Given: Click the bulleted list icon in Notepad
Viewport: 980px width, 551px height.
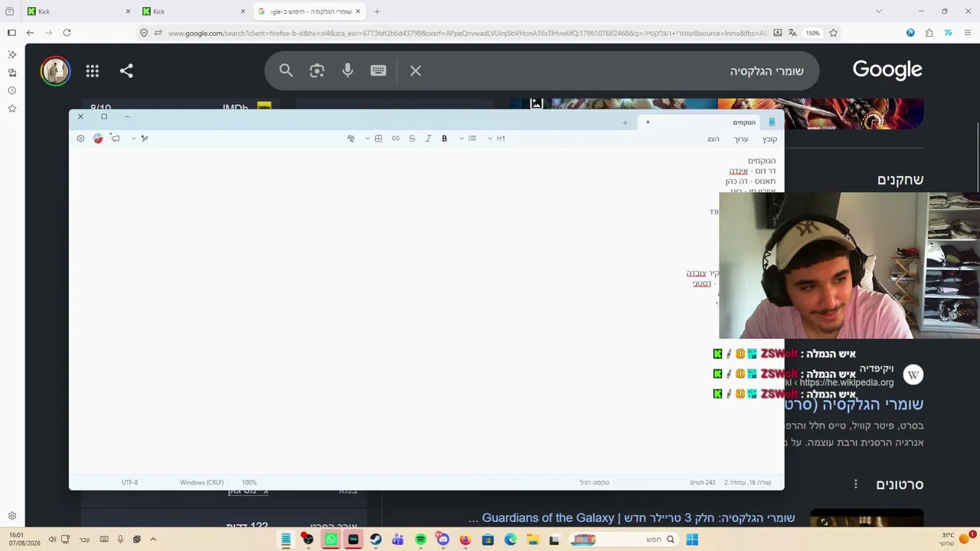Looking at the screenshot, I should [x=472, y=139].
